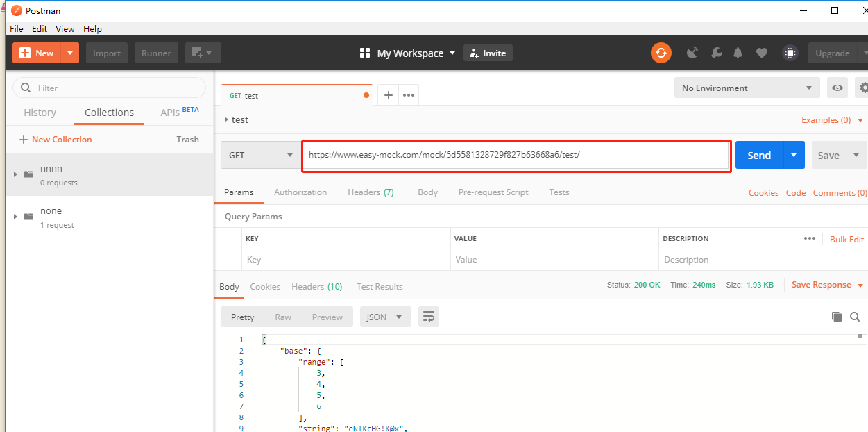This screenshot has height=432, width=868.
Task: Open the params column options ellipsis
Action: [809, 238]
